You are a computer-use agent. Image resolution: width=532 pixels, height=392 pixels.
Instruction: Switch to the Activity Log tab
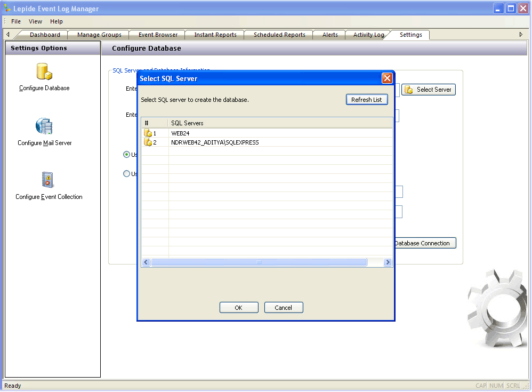point(368,35)
